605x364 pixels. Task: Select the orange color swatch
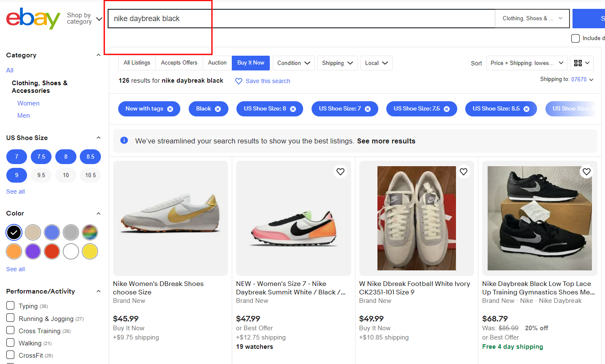pyautogui.click(x=14, y=251)
